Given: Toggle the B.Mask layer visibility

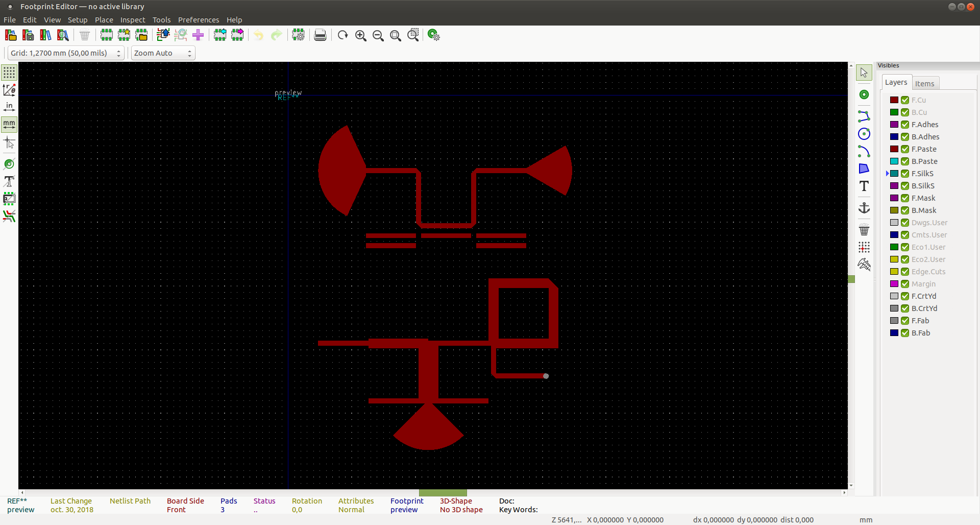Looking at the screenshot, I should [905, 210].
